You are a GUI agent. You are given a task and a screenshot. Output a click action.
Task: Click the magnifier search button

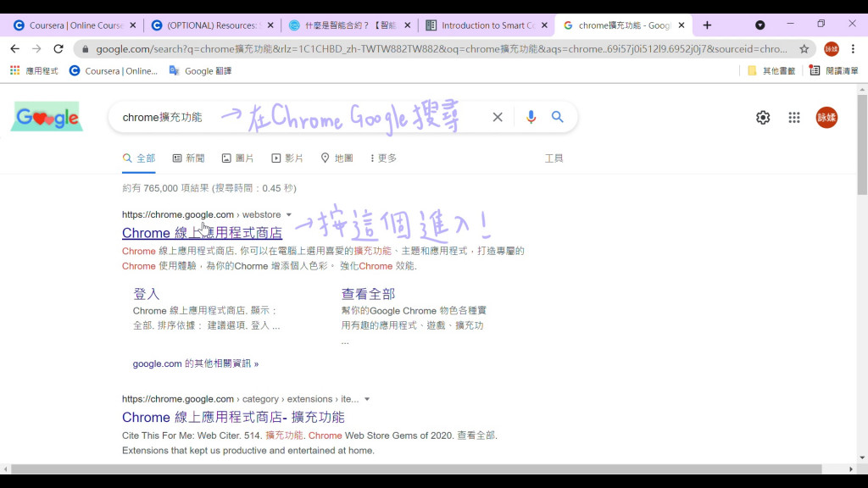(558, 117)
